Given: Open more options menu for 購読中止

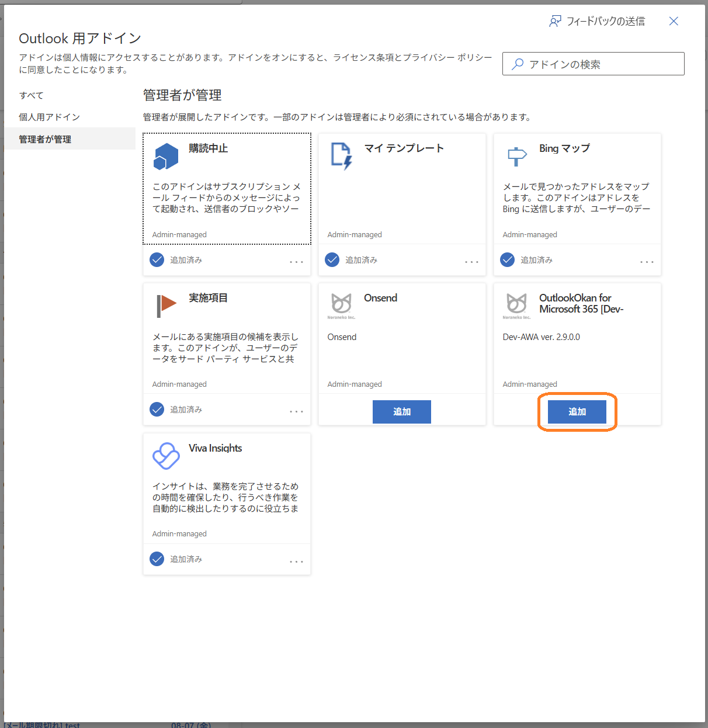Looking at the screenshot, I should point(297,262).
